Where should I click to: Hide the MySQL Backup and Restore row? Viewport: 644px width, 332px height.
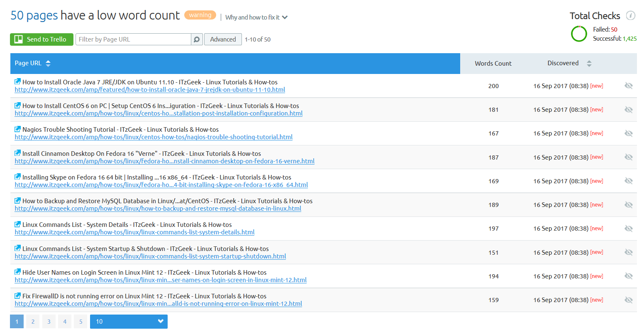(x=628, y=205)
